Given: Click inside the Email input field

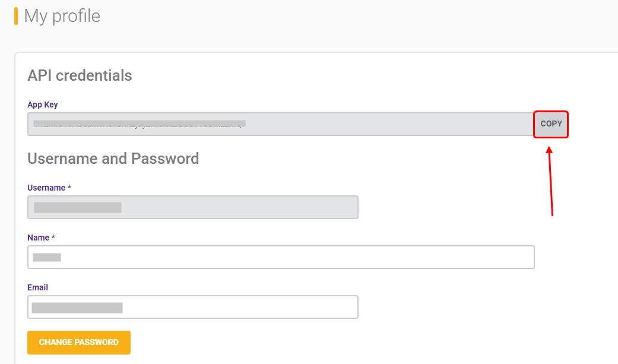Looking at the screenshot, I should pos(193,307).
